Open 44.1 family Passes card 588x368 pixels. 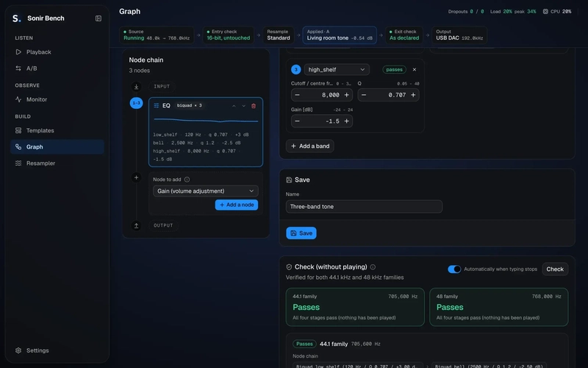(355, 307)
